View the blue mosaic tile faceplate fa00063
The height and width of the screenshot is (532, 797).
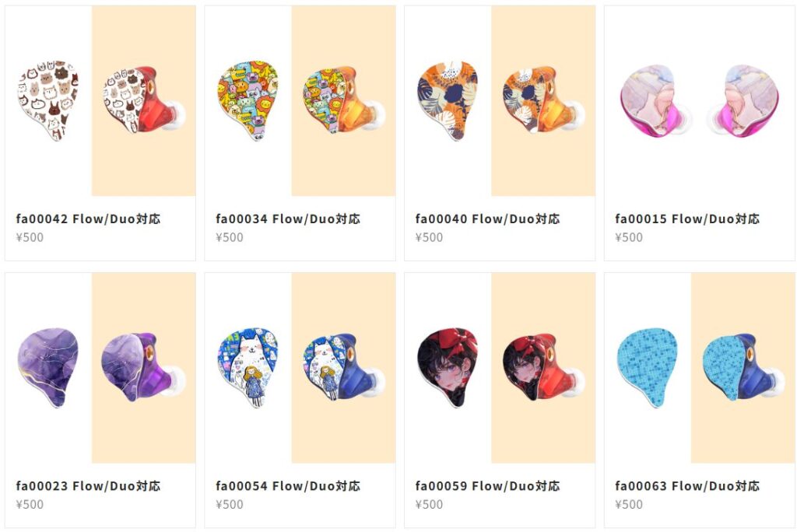pyautogui.click(x=700, y=368)
